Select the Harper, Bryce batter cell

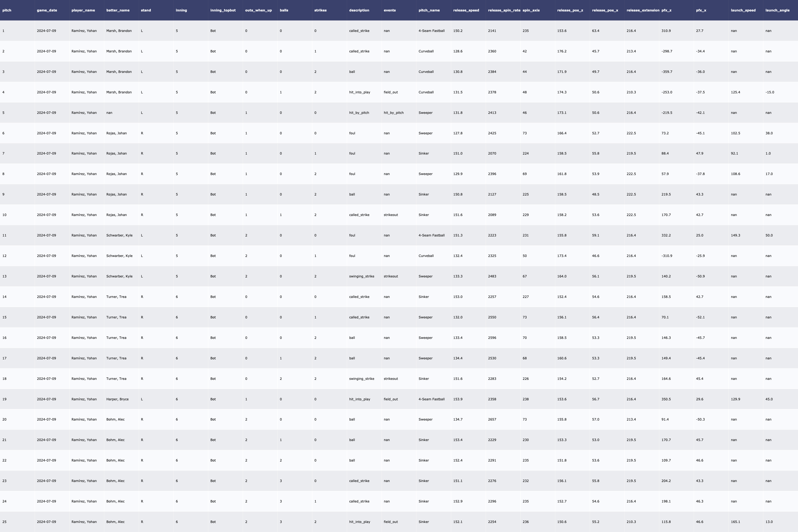pos(117,399)
